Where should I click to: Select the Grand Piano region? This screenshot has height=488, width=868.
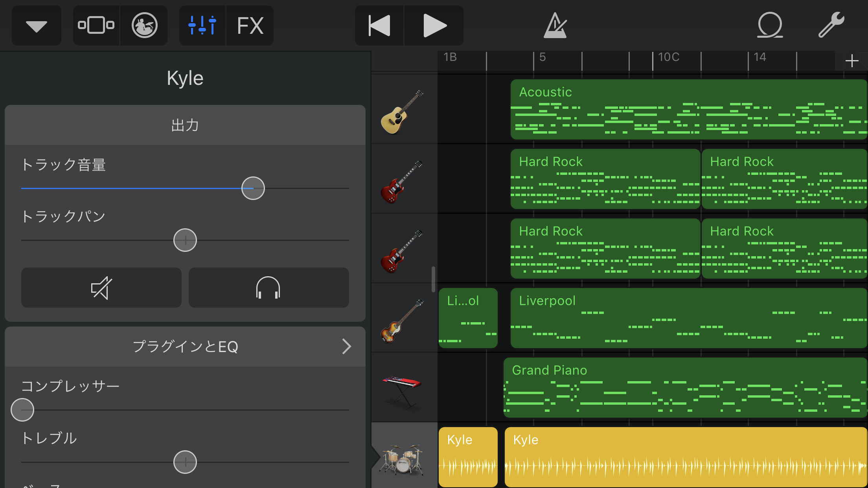pyautogui.click(x=685, y=388)
